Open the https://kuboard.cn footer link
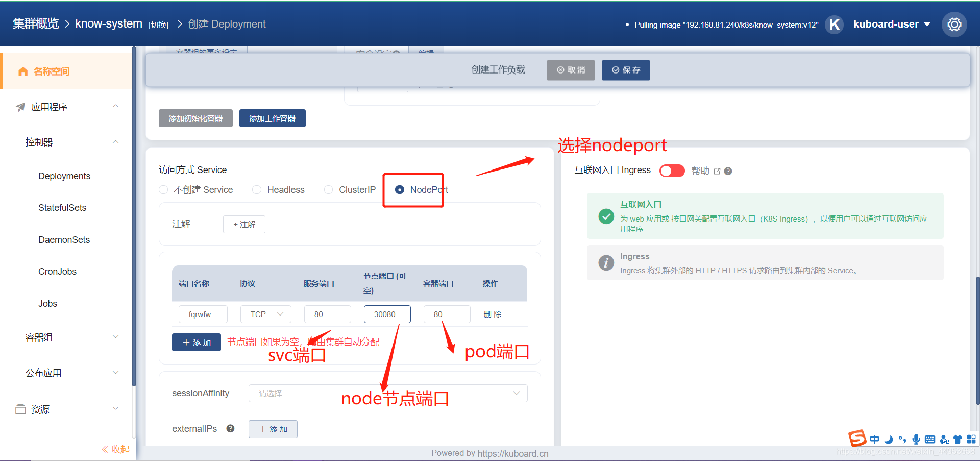 [513, 453]
